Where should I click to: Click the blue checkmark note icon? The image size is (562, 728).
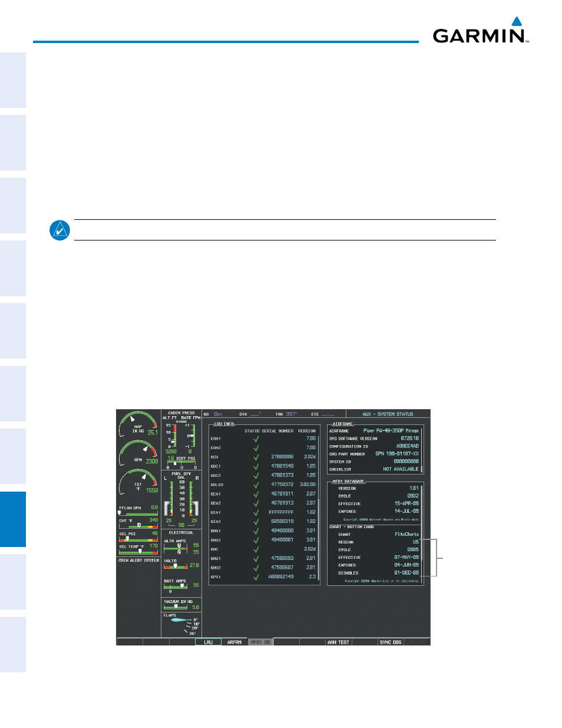tap(59, 230)
